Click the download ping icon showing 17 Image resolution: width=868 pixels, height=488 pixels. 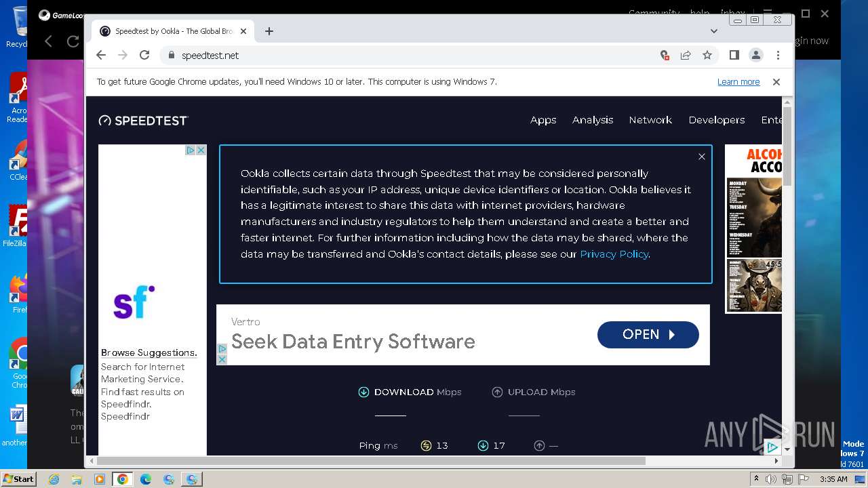pyautogui.click(x=483, y=445)
